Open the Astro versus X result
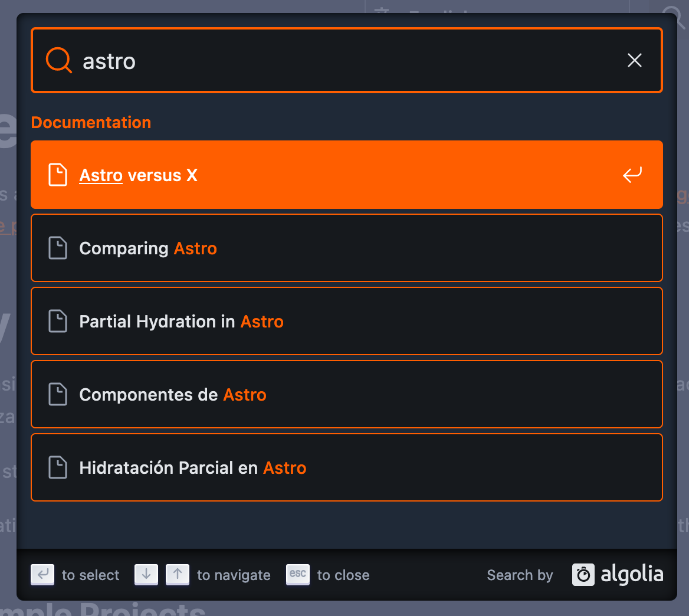689x616 pixels. pyautogui.click(x=346, y=175)
